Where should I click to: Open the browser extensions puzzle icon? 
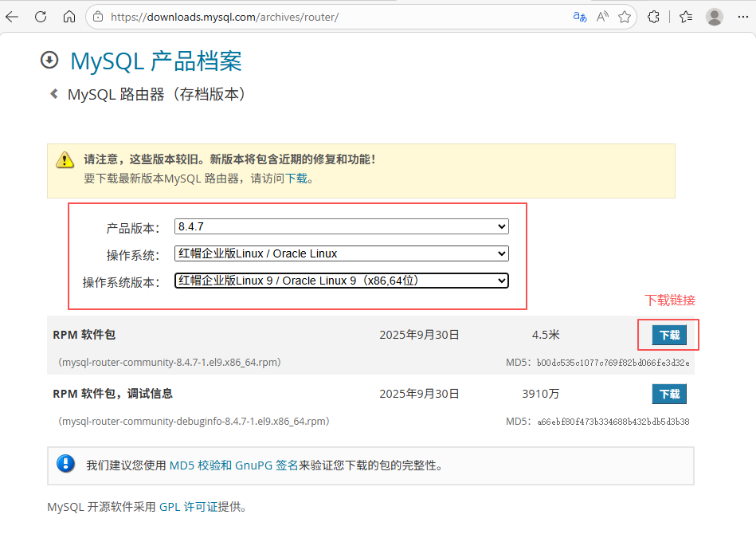click(x=654, y=17)
